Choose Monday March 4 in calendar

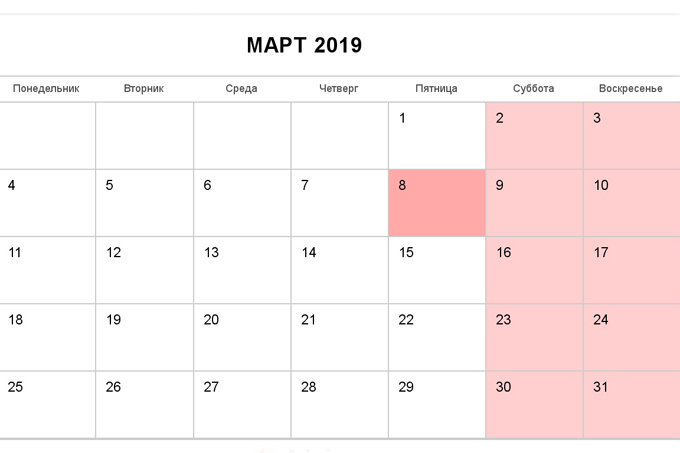pos(47,203)
